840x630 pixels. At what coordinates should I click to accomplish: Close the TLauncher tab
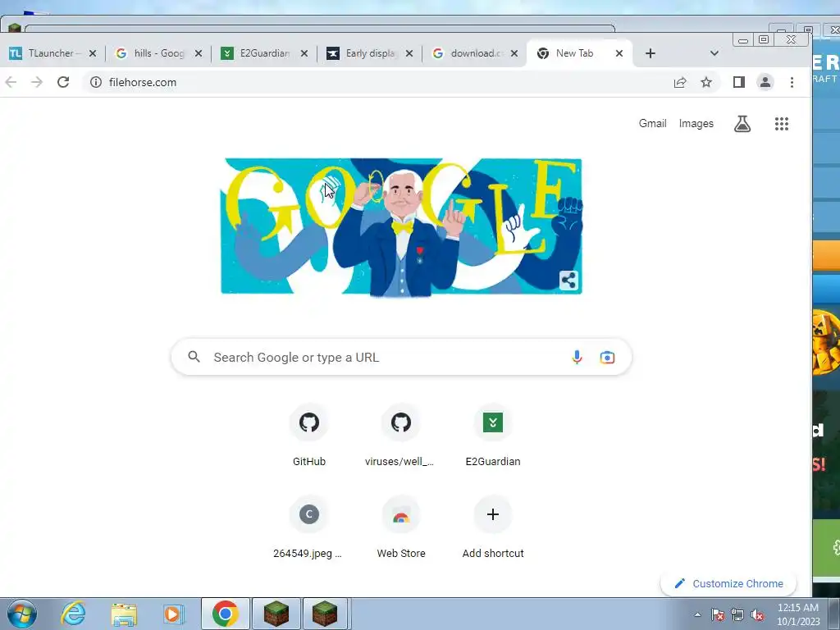(x=93, y=53)
